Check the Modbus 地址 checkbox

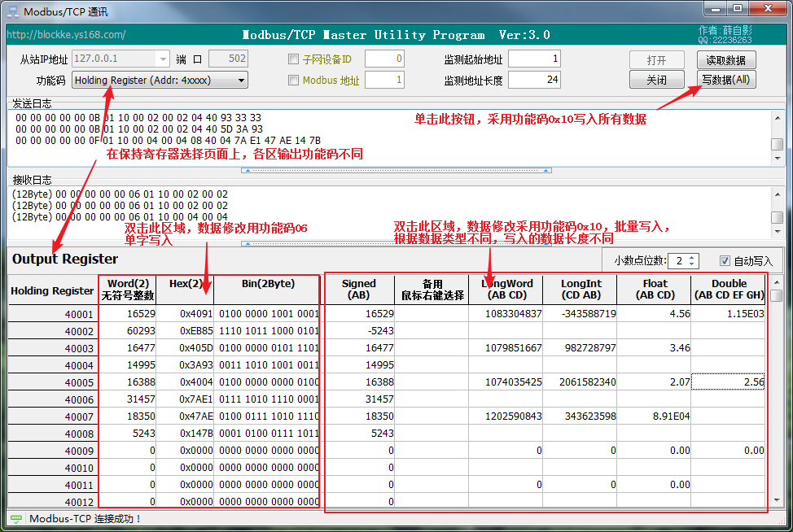click(x=294, y=81)
